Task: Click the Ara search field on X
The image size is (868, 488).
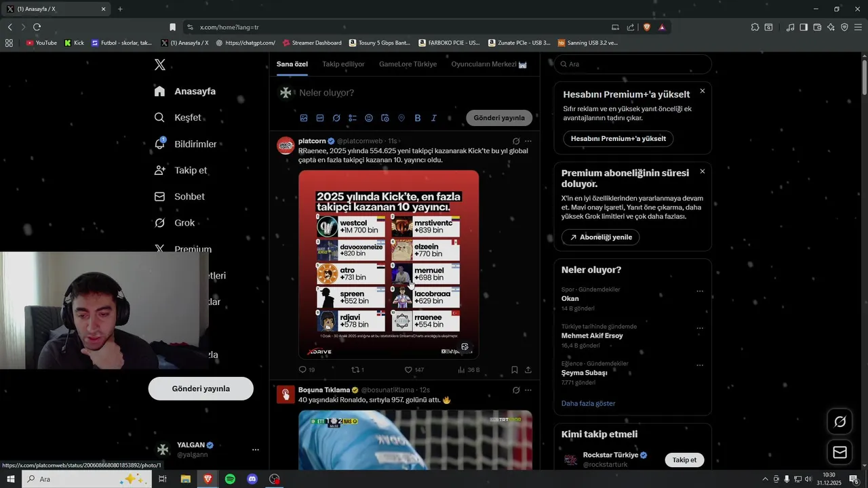Action: (633, 64)
